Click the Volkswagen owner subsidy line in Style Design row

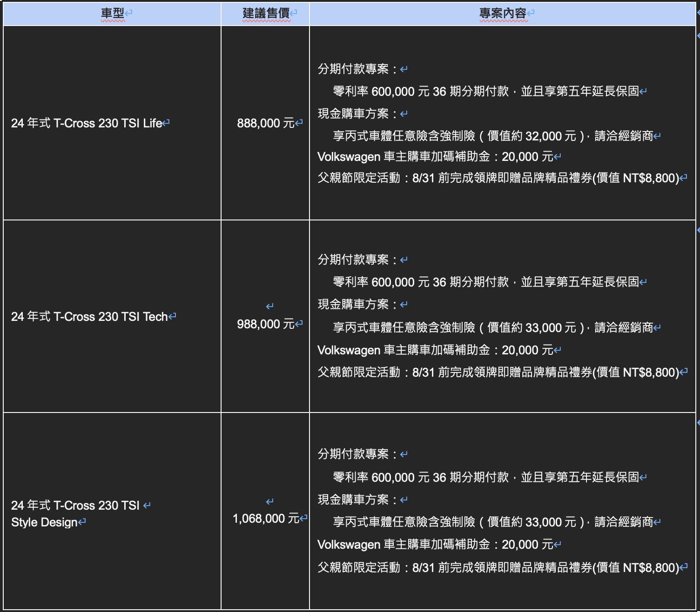click(x=435, y=545)
